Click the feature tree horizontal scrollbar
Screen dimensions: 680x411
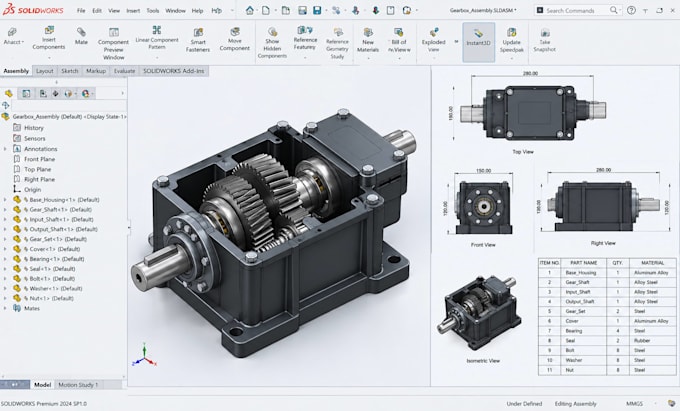click(x=63, y=377)
